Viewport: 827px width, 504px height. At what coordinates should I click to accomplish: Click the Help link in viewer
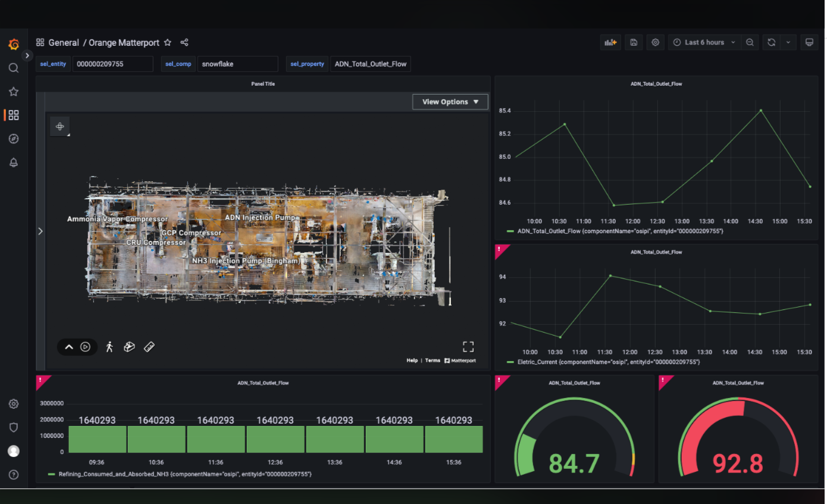coord(412,361)
